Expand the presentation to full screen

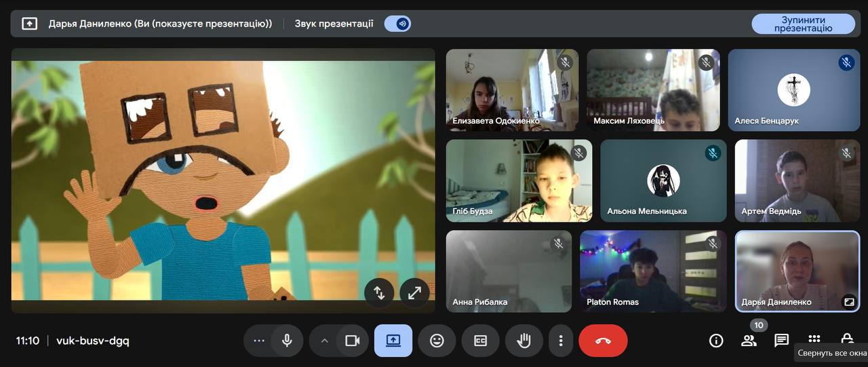coord(414,292)
